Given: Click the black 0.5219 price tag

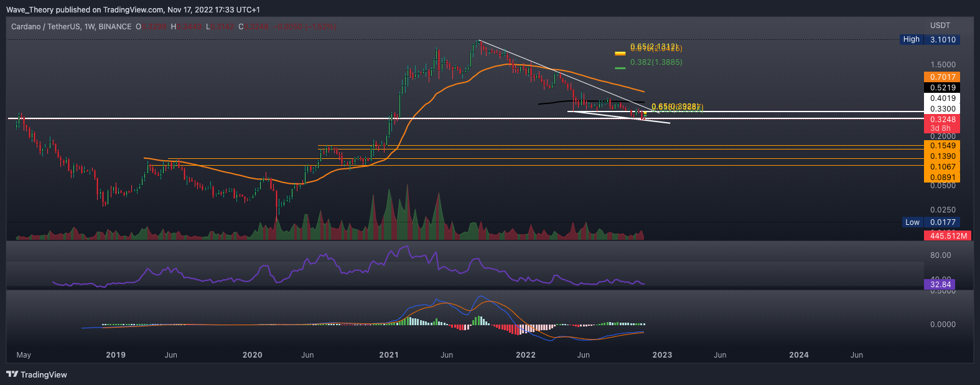Looking at the screenshot, I should [x=943, y=88].
